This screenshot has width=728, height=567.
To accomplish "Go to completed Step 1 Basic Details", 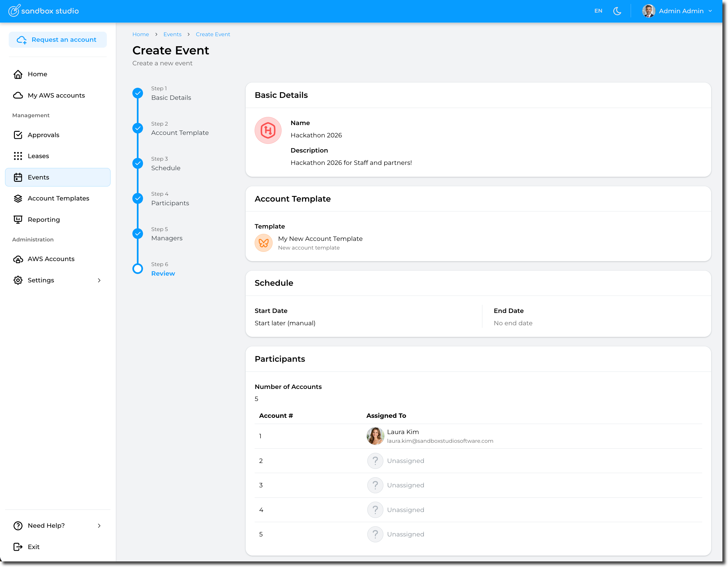I will click(138, 93).
